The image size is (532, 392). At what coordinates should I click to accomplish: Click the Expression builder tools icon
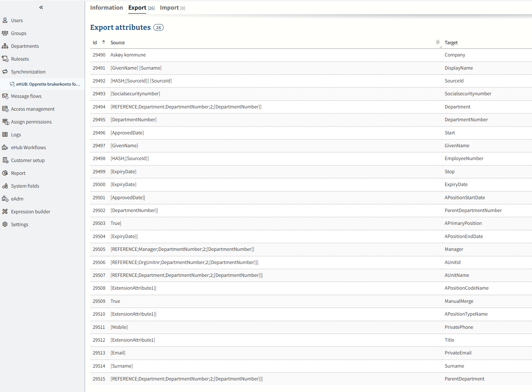tap(5, 211)
